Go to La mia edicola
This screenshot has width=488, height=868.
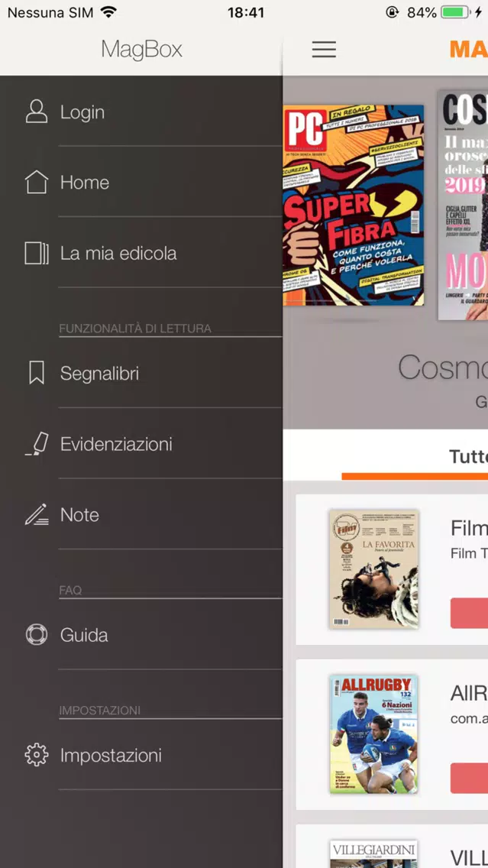coord(141,253)
